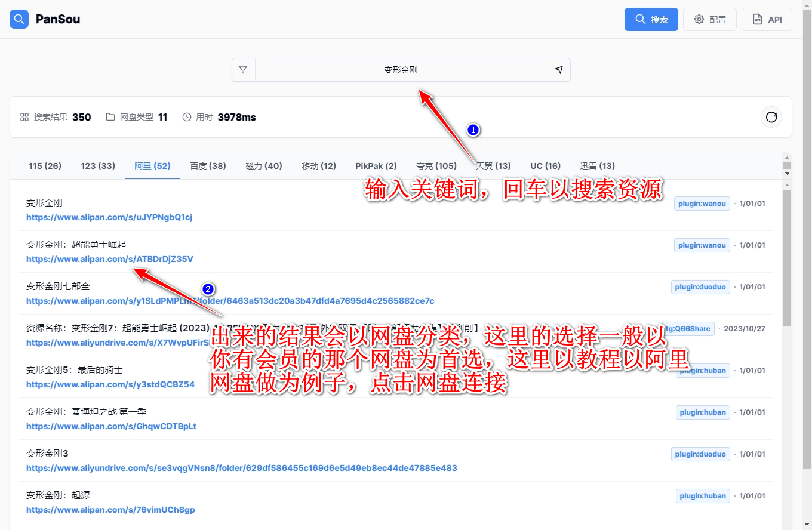Select the PikPak (2) tab
This screenshot has width=812, height=530.
[x=376, y=166]
